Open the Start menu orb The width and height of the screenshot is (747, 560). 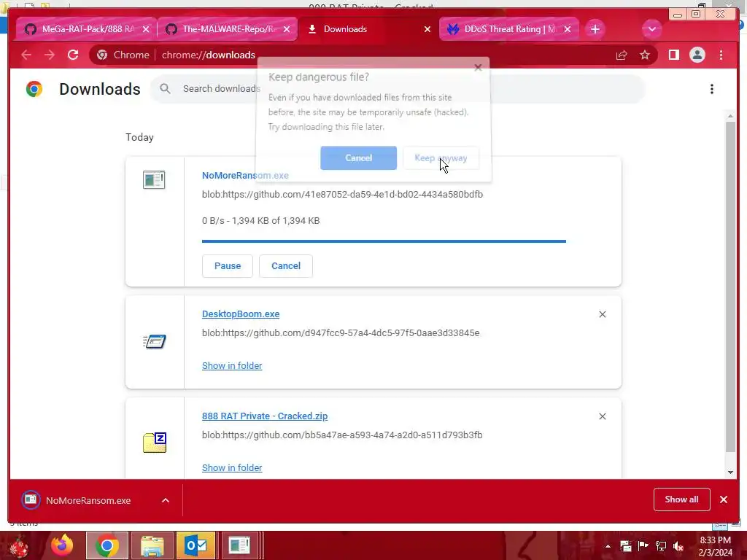click(19, 545)
